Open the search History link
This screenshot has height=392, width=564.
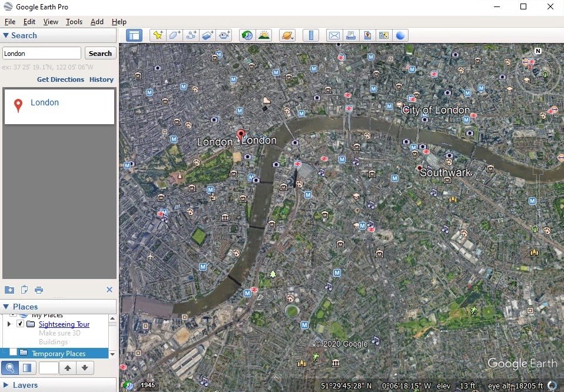[x=101, y=79]
